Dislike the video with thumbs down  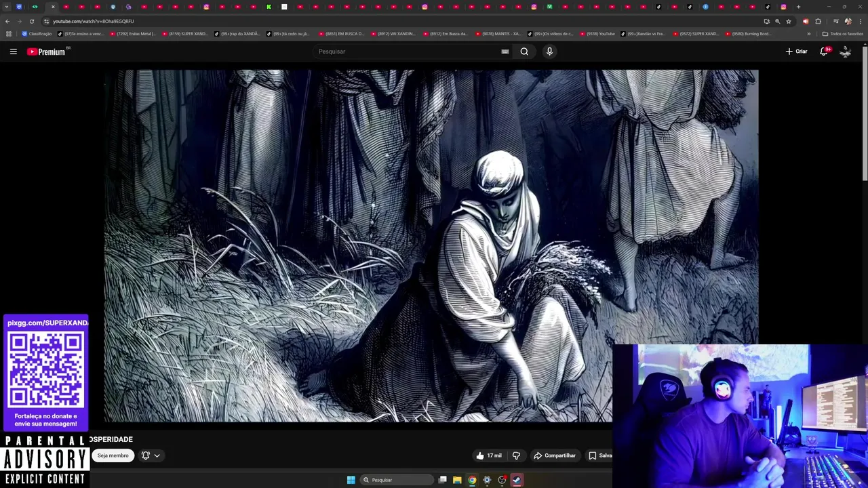coord(516,455)
